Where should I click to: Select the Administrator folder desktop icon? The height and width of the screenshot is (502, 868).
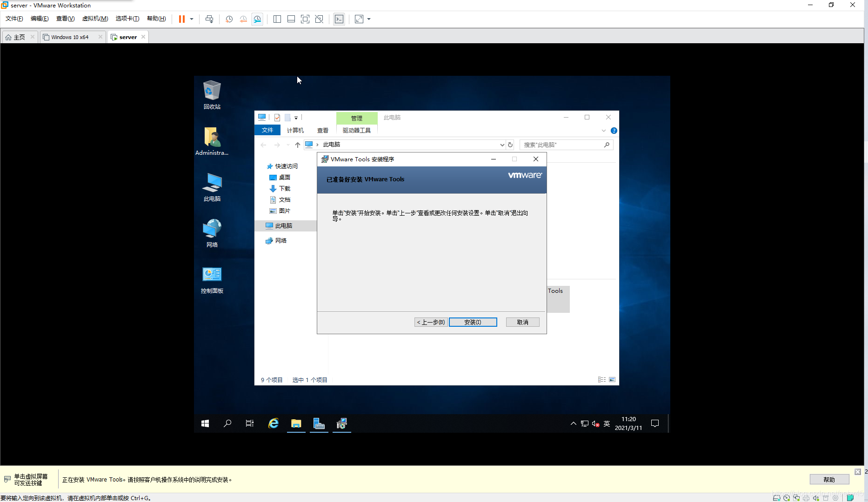pyautogui.click(x=212, y=141)
